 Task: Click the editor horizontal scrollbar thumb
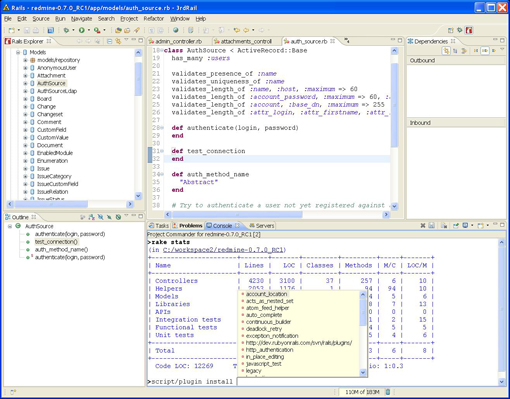coord(237,215)
